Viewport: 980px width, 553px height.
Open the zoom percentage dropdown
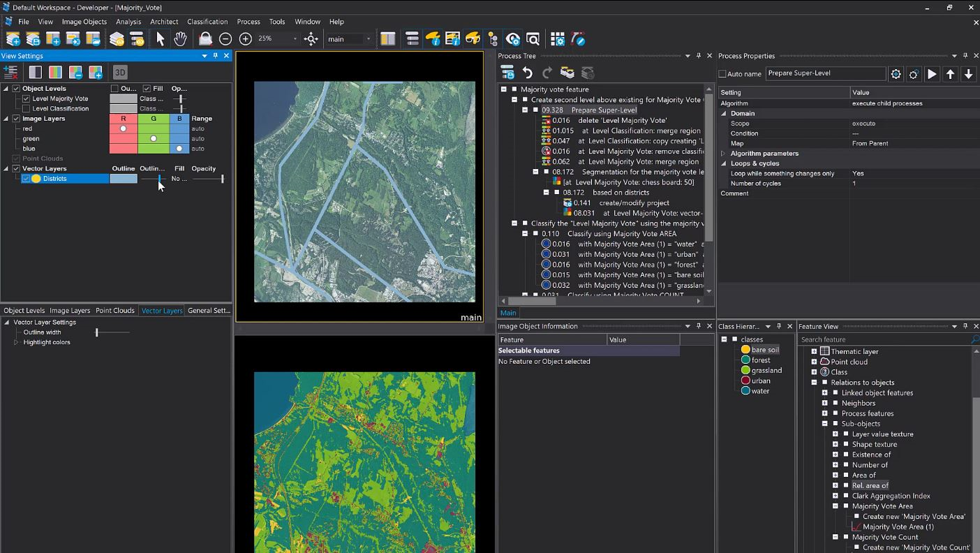click(295, 39)
